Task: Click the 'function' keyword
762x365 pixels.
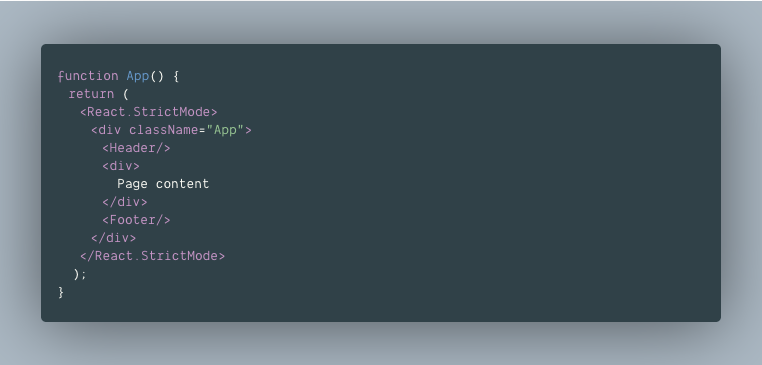Action: pos(87,76)
